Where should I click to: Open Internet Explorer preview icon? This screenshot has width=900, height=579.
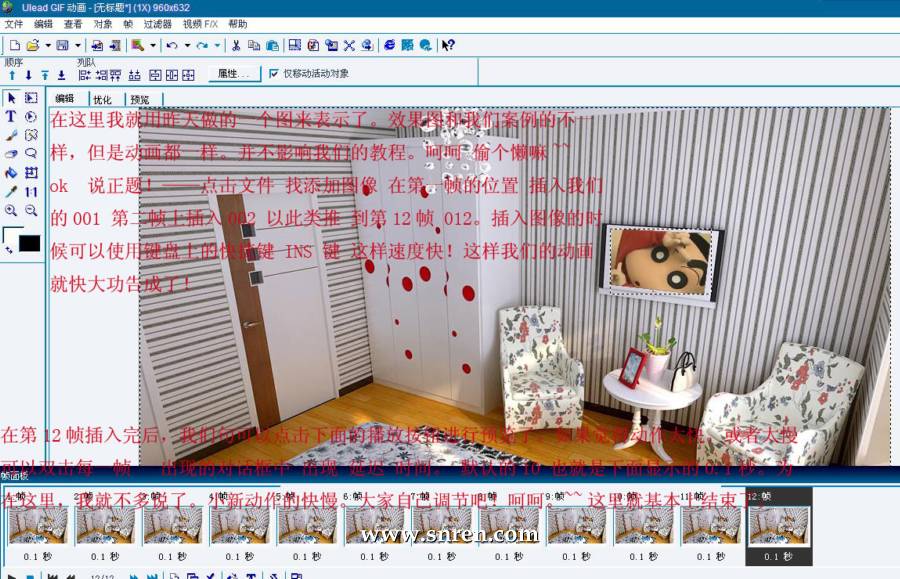click(x=390, y=45)
